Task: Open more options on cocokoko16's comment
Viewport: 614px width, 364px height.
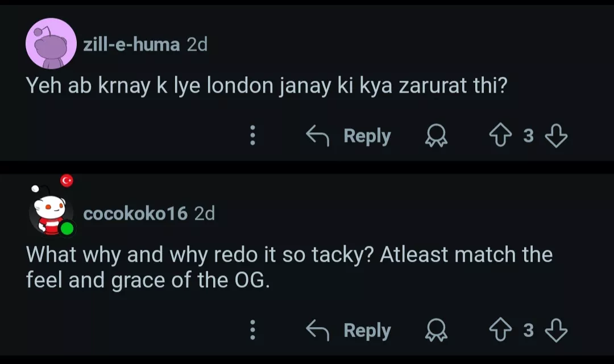Action: 253,330
